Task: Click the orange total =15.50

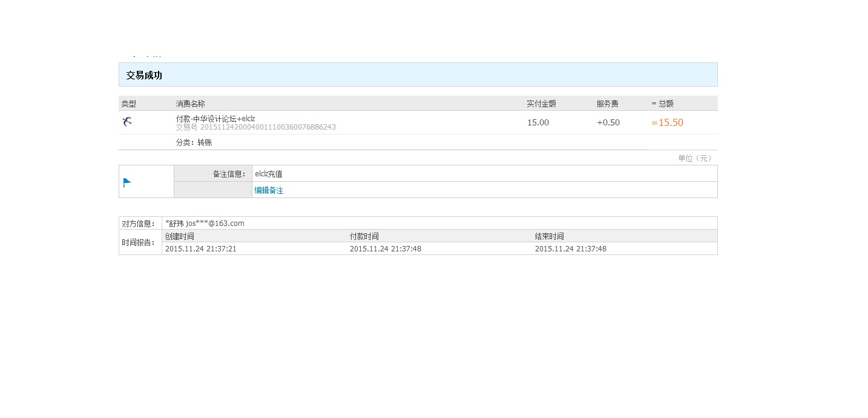Action: tap(668, 122)
